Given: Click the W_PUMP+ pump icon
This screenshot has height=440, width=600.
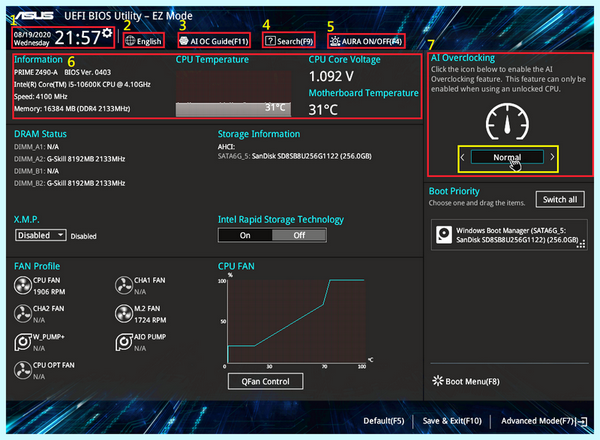Looking at the screenshot, I should [x=23, y=342].
